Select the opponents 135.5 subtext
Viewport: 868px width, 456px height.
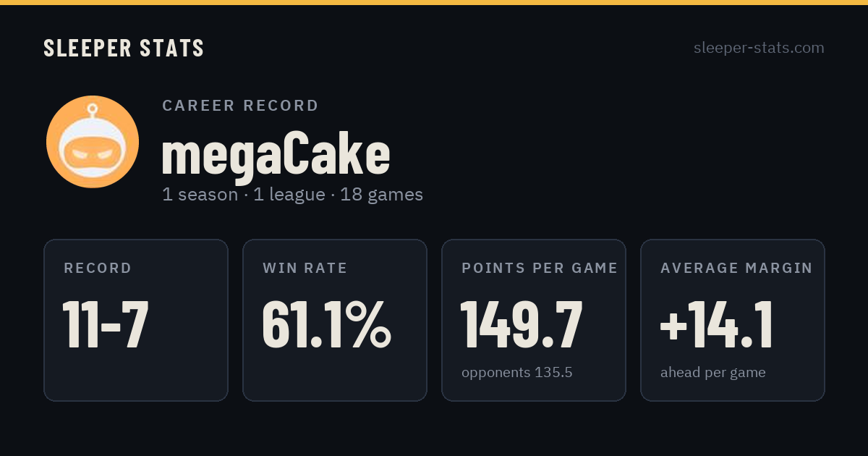coord(517,373)
